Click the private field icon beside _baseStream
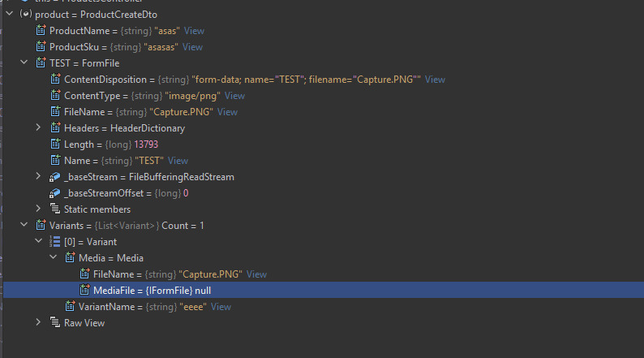 (54, 177)
